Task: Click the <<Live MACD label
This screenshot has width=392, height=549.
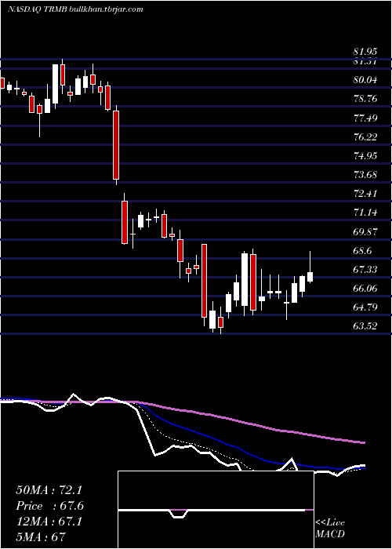Action: [x=330, y=529]
